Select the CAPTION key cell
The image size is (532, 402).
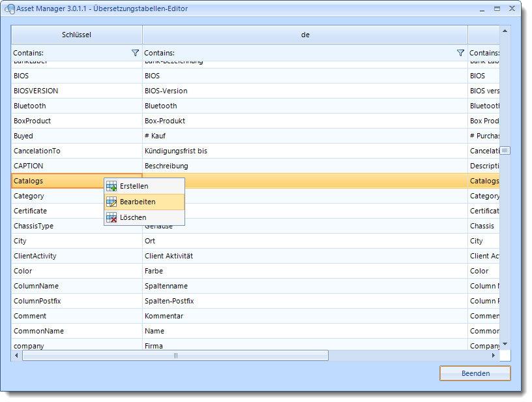77,166
